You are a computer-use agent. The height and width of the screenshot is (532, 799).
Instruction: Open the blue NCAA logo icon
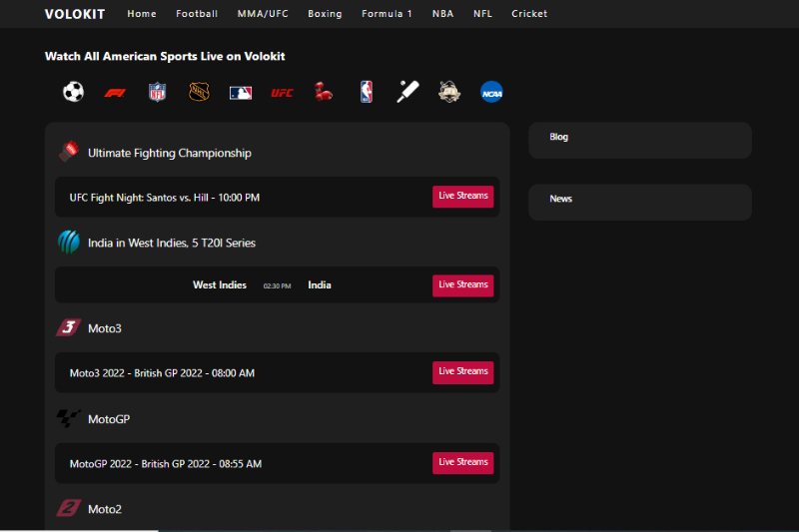point(491,92)
